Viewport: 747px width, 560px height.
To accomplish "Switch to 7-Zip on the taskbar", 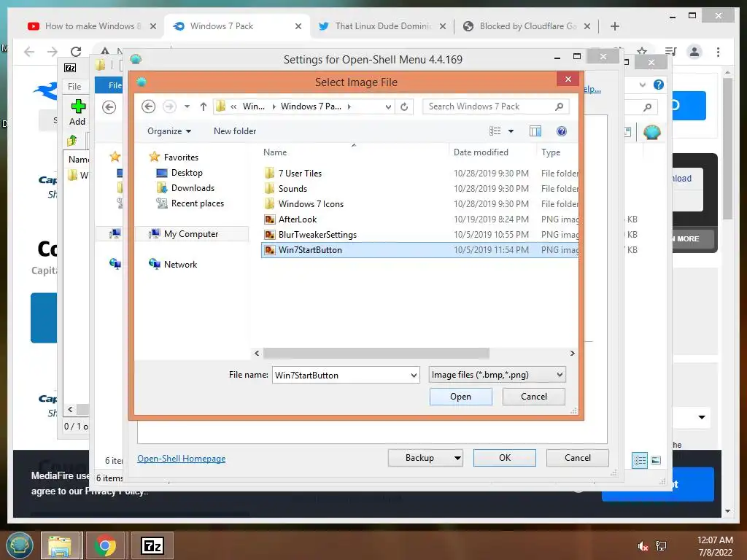I will (152, 545).
